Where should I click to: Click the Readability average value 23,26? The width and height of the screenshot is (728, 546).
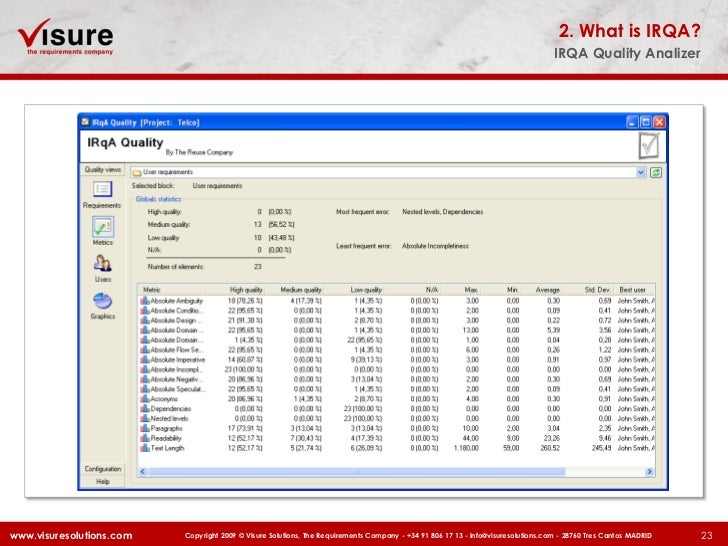pyautogui.click(x=552, y=438)
